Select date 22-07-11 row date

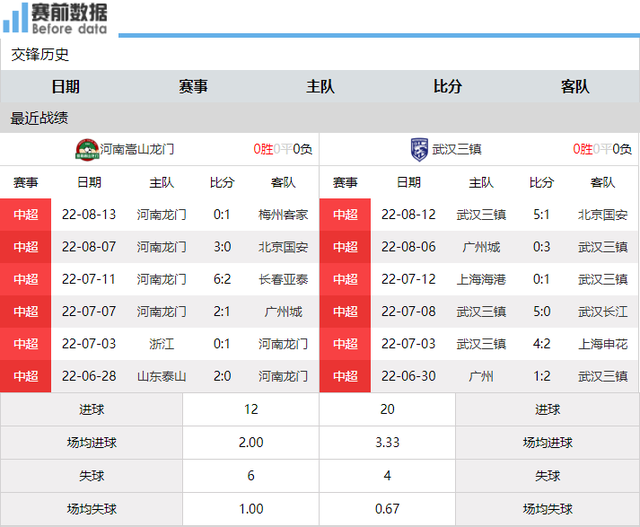tap(89, 279)
